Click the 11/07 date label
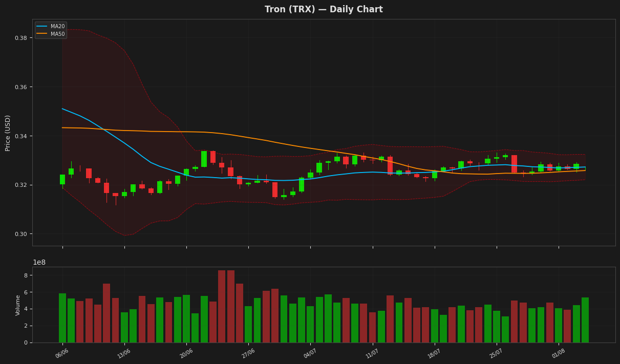The image size is (620, 364). [372, 353]
